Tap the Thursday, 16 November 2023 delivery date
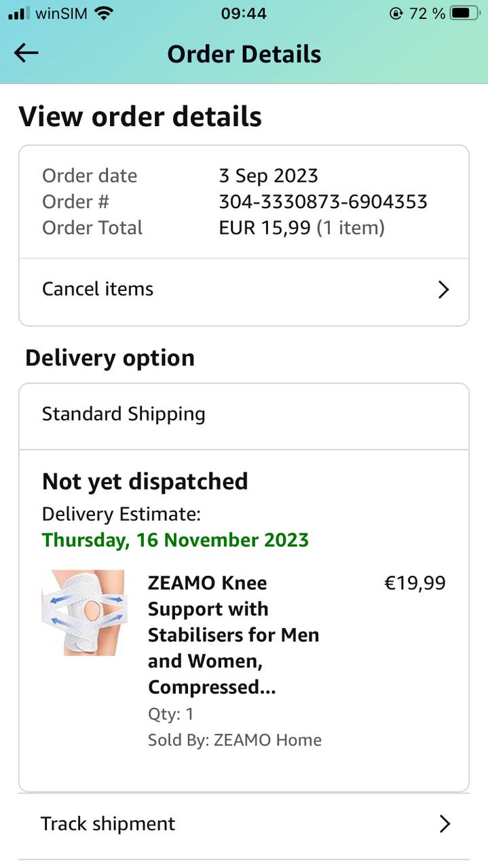Viewport: 488px width, 868px height. click(175, 540)
